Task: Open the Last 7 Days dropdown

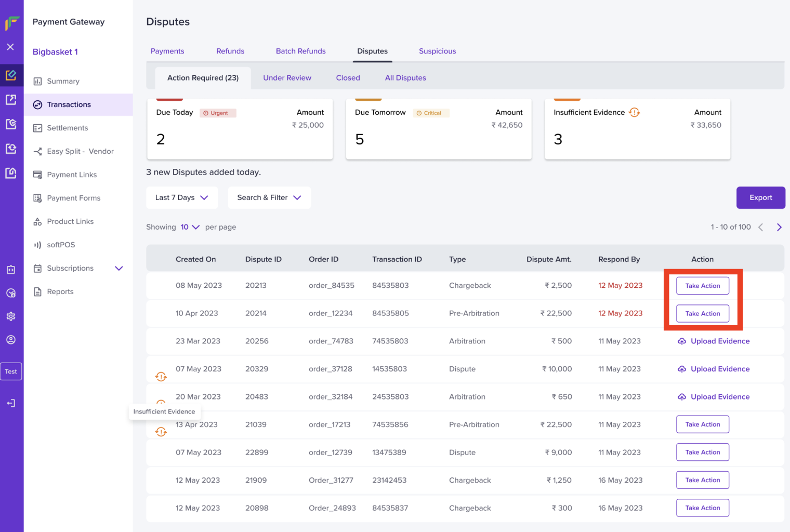Action: [182, 198]
